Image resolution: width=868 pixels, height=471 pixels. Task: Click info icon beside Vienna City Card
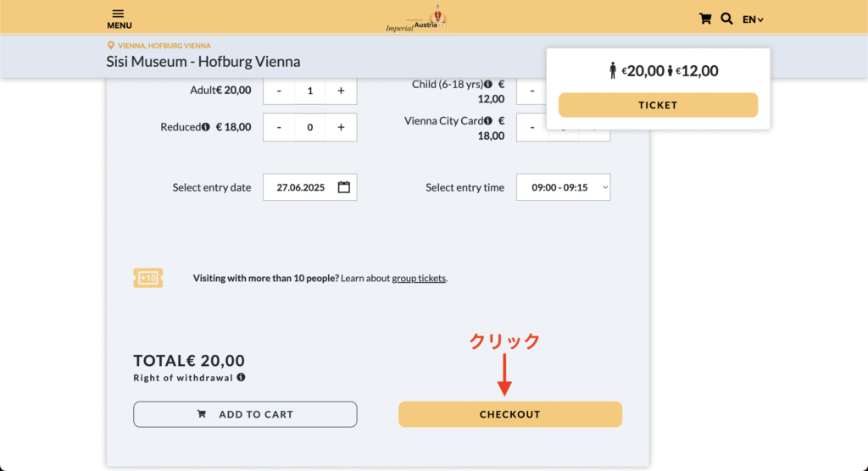click(488, 121)
